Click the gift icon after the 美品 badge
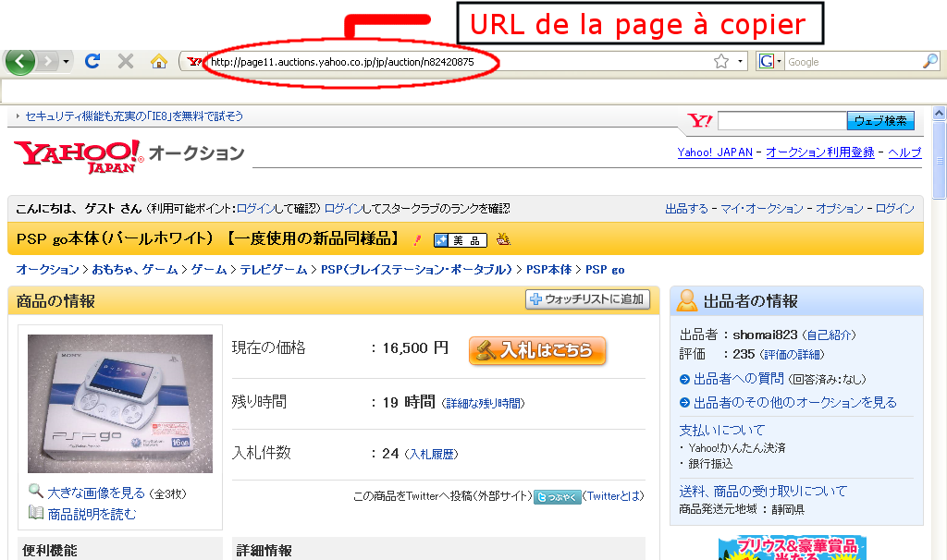The height and width of the screenshot is (560, 947). pyautogui.click(x=503, y=239)
